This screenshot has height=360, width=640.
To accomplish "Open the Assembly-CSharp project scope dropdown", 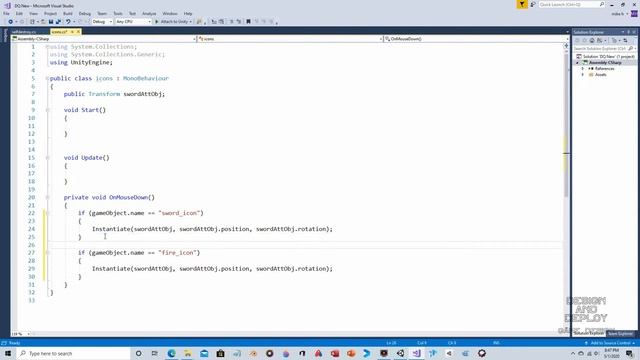I will 104,39.
